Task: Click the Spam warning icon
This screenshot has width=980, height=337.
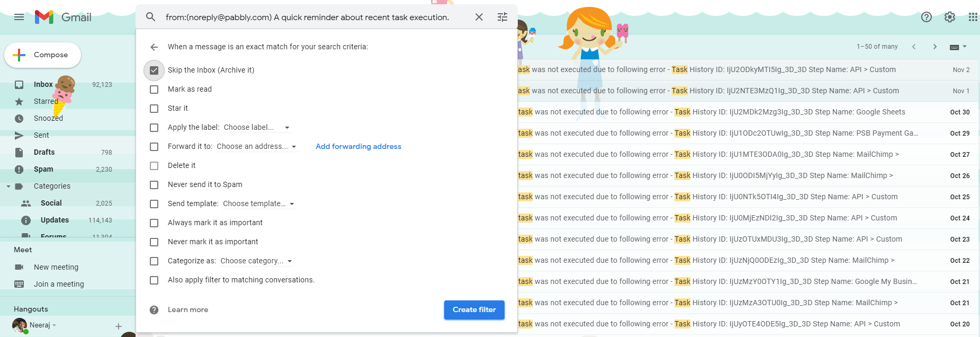Action: click(19, 170)
